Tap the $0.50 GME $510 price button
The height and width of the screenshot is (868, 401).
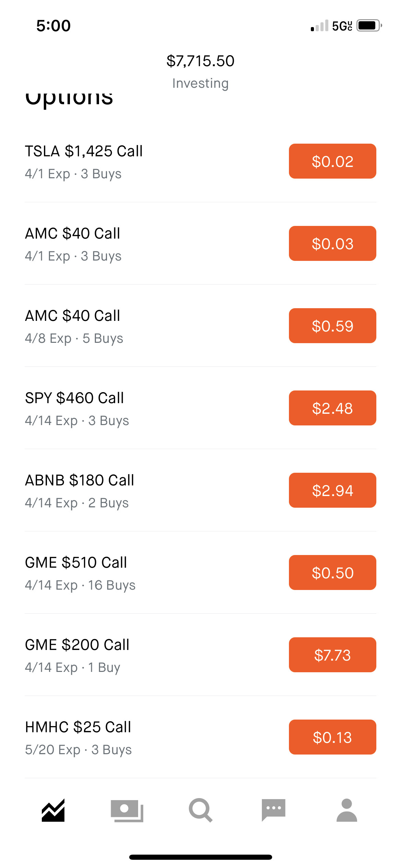point(332,572)
